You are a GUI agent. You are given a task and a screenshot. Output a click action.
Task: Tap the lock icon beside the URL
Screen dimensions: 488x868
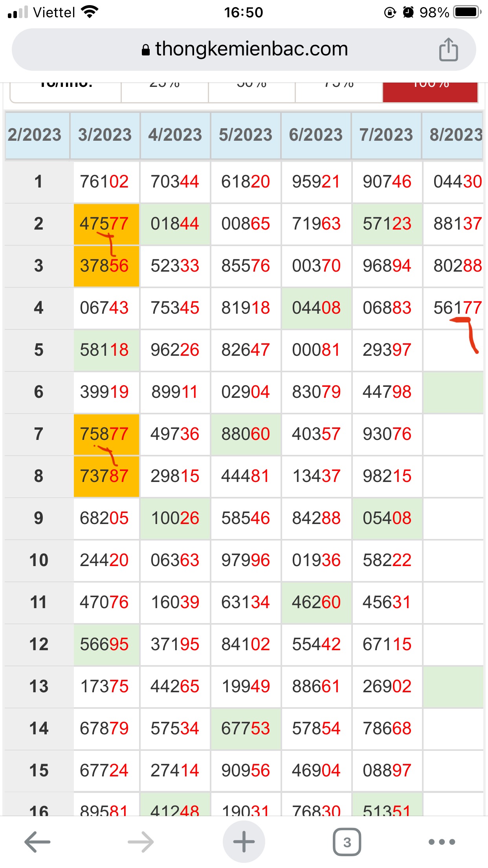[146, 50]
